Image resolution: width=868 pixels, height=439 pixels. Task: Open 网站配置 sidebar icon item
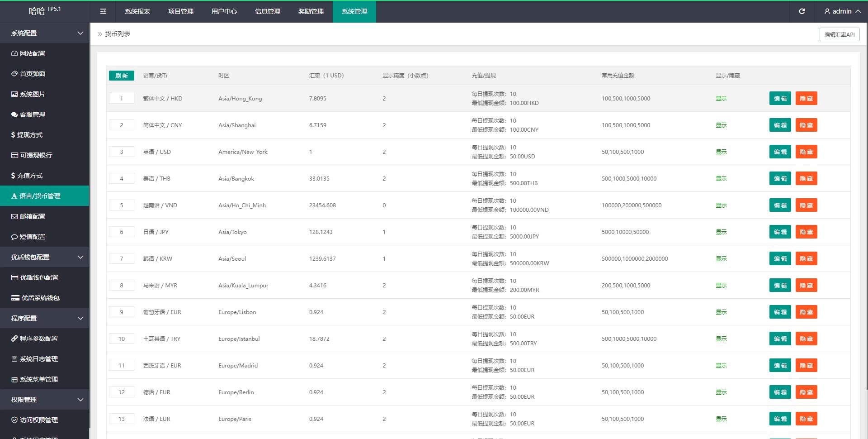point(33,53)
